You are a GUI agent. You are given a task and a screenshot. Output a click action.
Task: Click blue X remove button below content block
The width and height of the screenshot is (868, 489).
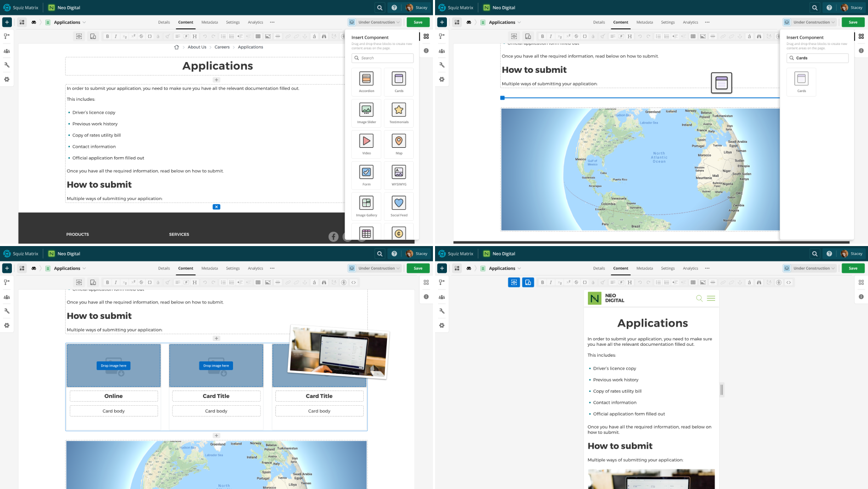tap(216, 207)
